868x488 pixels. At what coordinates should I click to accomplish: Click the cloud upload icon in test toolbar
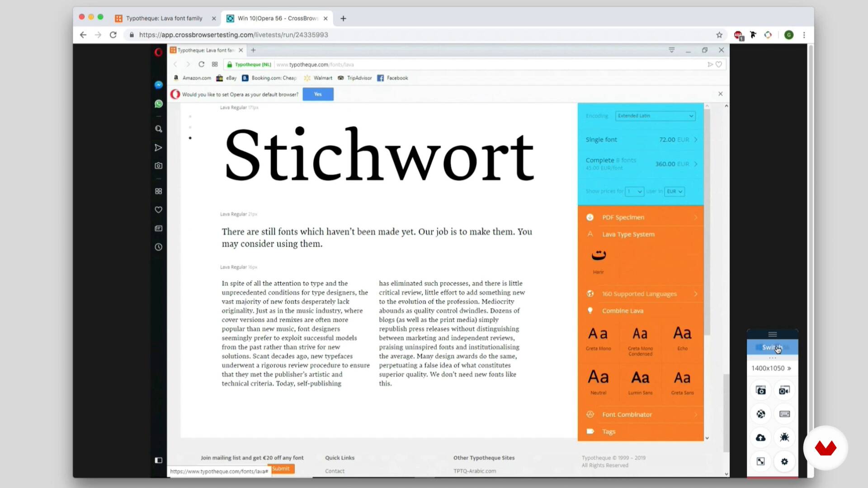(761, 437)
